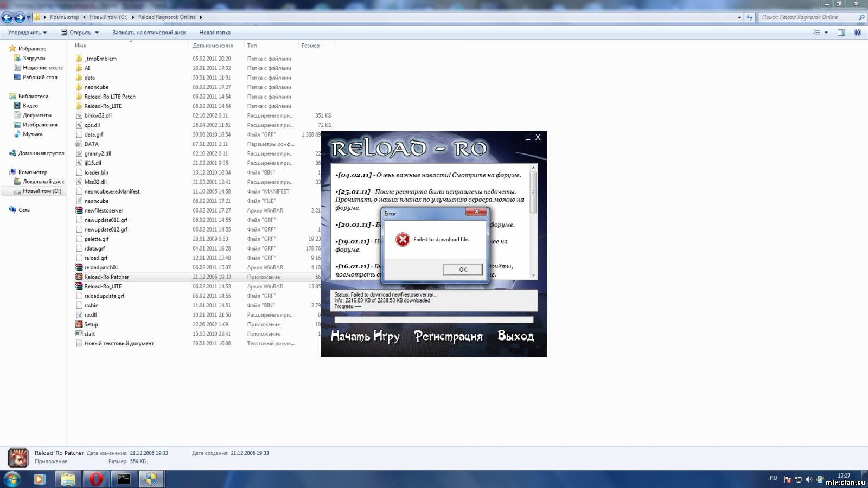Click the Explorer search field
The width and height of the screenshot is (868, 488).
(x=808, y=17)
